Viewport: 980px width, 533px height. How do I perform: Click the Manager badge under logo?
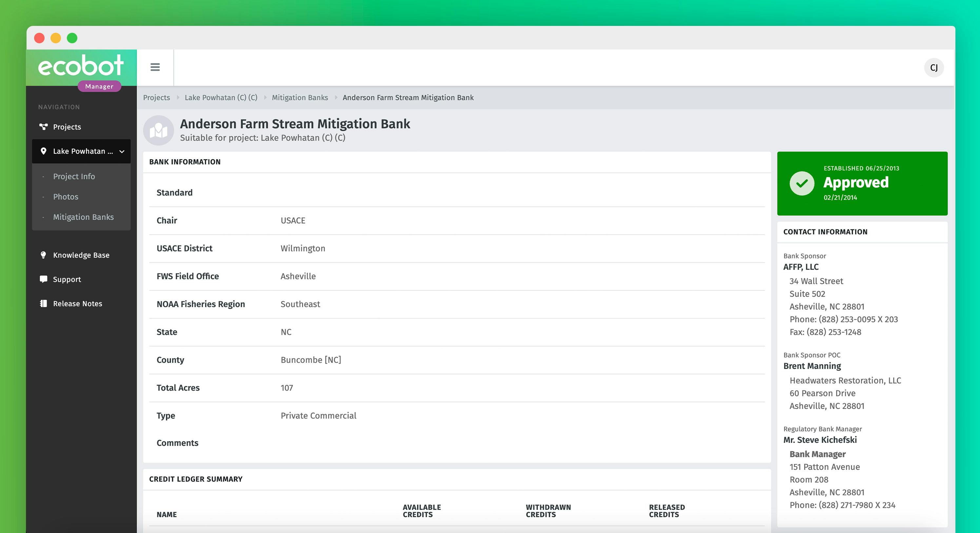99,86
